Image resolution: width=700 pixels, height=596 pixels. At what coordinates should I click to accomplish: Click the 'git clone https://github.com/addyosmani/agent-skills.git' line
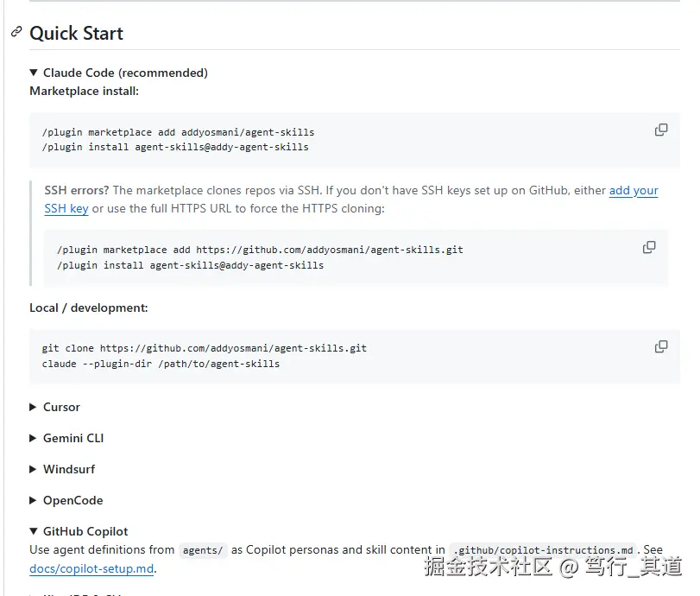(x=205, y=348)
